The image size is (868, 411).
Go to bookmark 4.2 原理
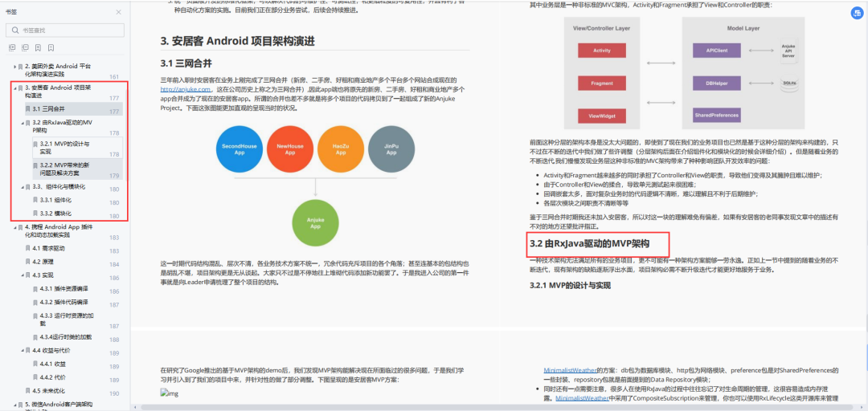pos(42,261)
